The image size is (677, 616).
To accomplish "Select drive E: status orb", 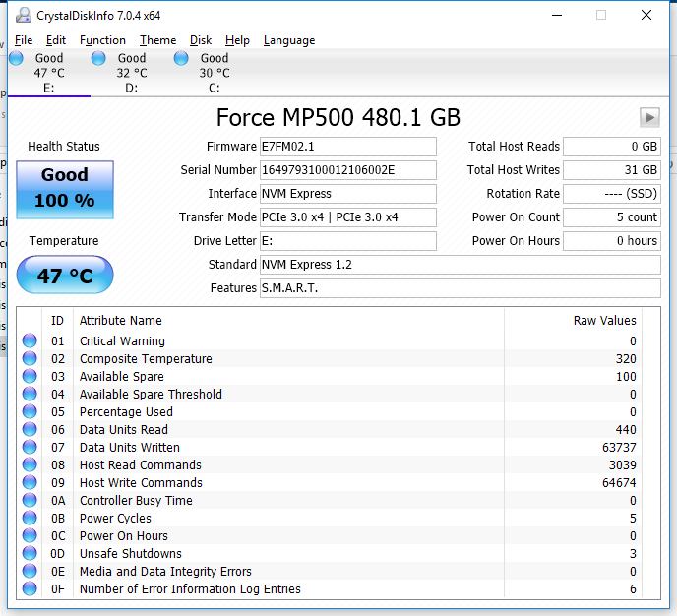I will coord(16,59).
